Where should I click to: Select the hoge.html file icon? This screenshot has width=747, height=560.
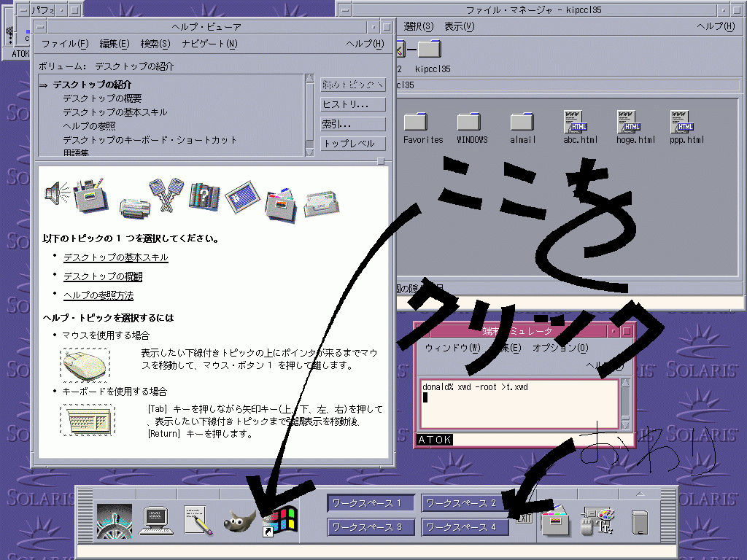pyautogui.click(x=635, y=128)
